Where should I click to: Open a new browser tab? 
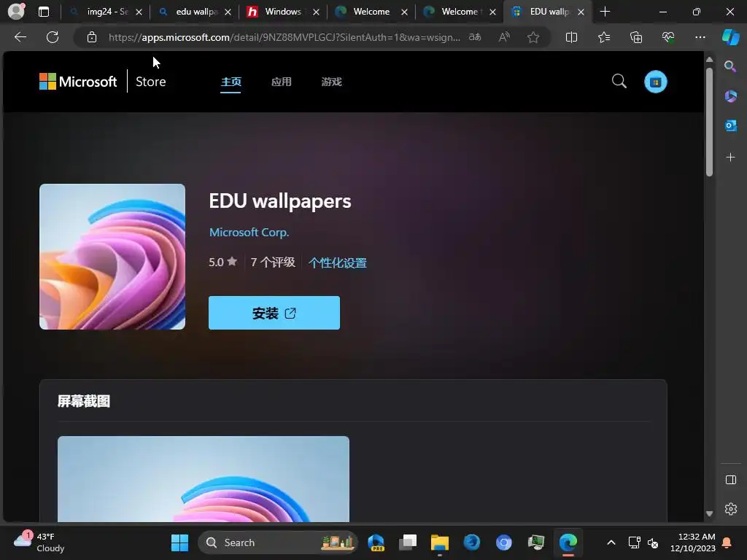coord(605,12)
